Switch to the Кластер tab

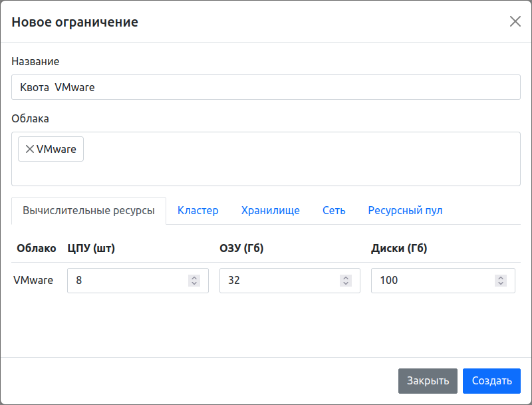pos(198,210)
